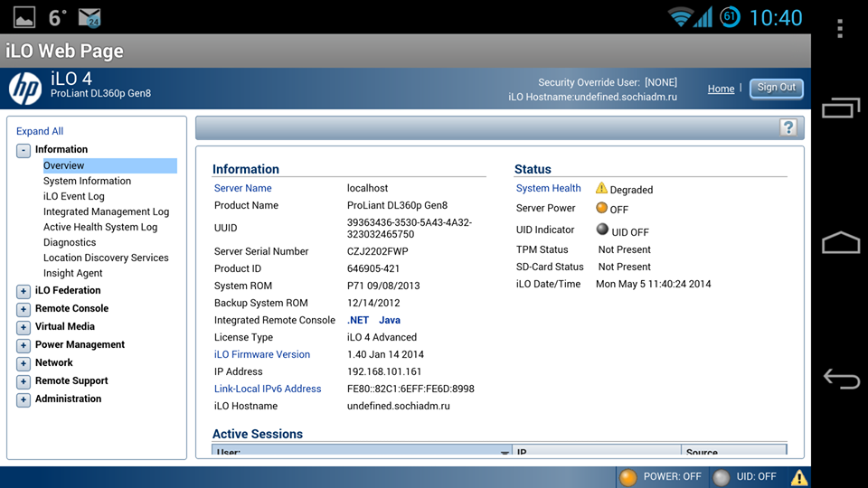Click the orange Server Power indicator

(602, 208)
